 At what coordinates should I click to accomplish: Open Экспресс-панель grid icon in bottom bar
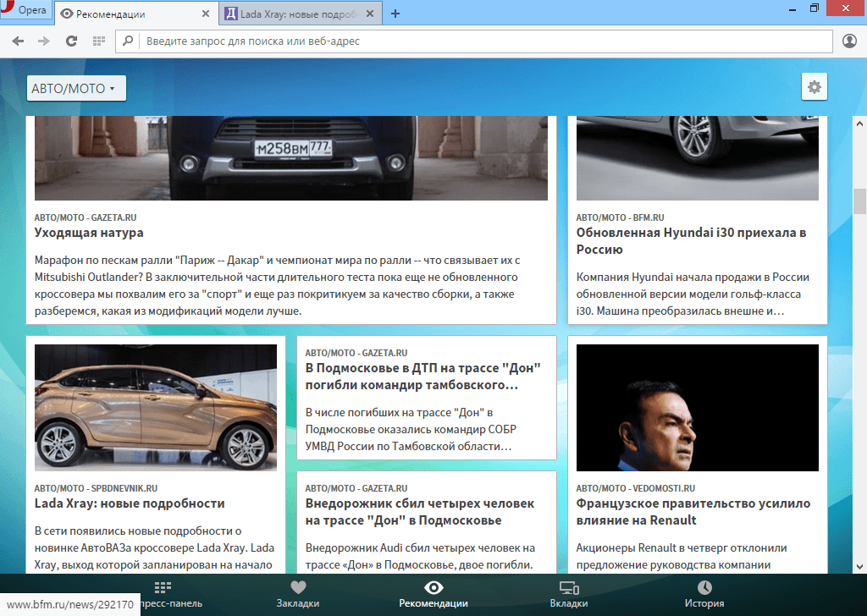[163, 587]
